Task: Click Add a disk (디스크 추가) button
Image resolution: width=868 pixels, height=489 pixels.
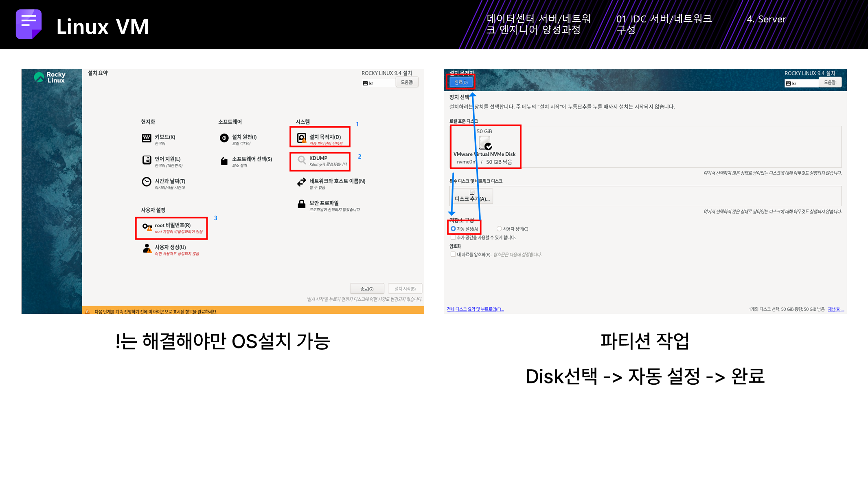Action: click(x=472, y=197)
